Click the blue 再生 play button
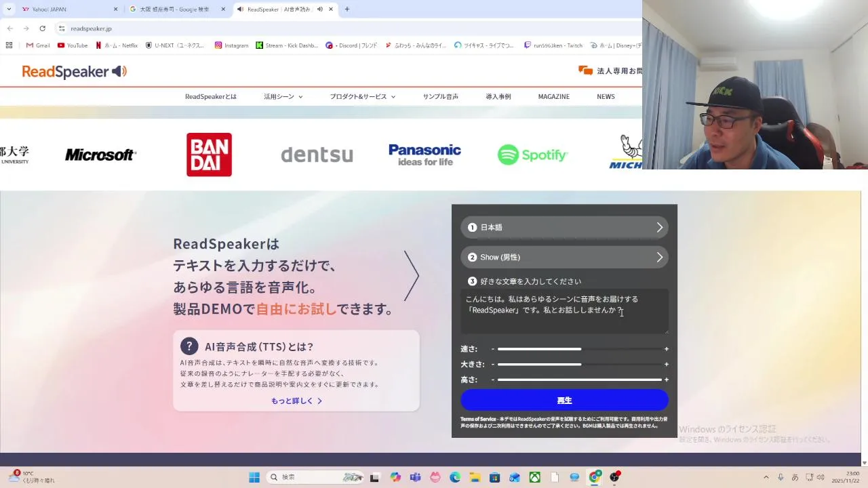The image size is (868, 488). (x=564, y=400)
